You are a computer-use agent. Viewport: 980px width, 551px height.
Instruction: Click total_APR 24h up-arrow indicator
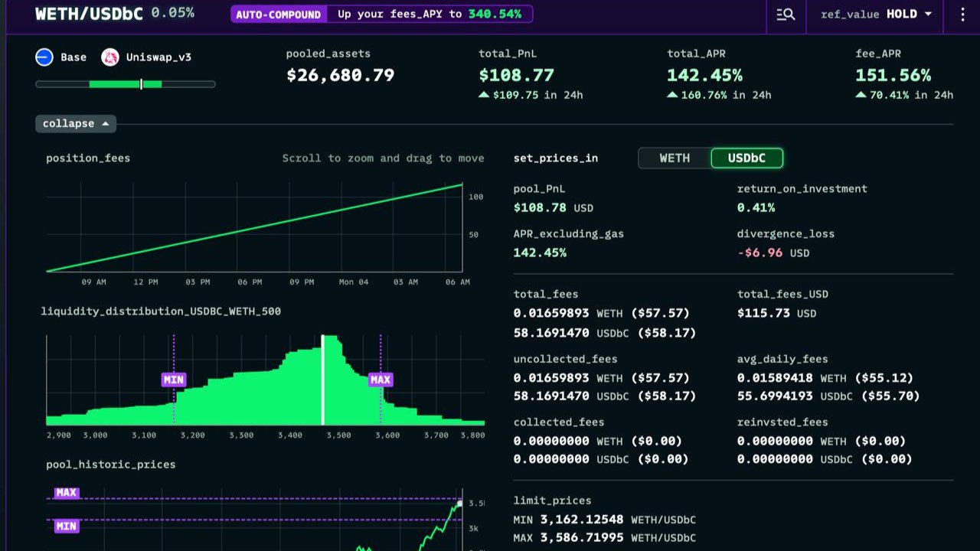[x=672, y=95]
